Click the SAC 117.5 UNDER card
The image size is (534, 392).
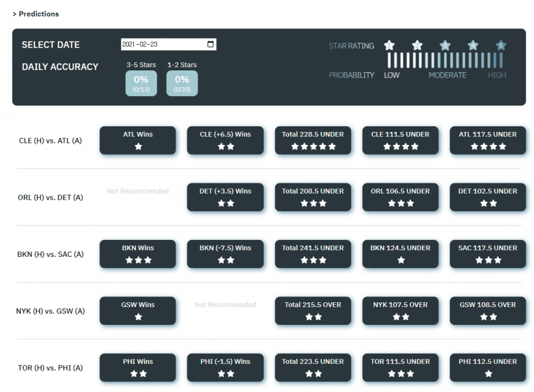coord(487,254)
